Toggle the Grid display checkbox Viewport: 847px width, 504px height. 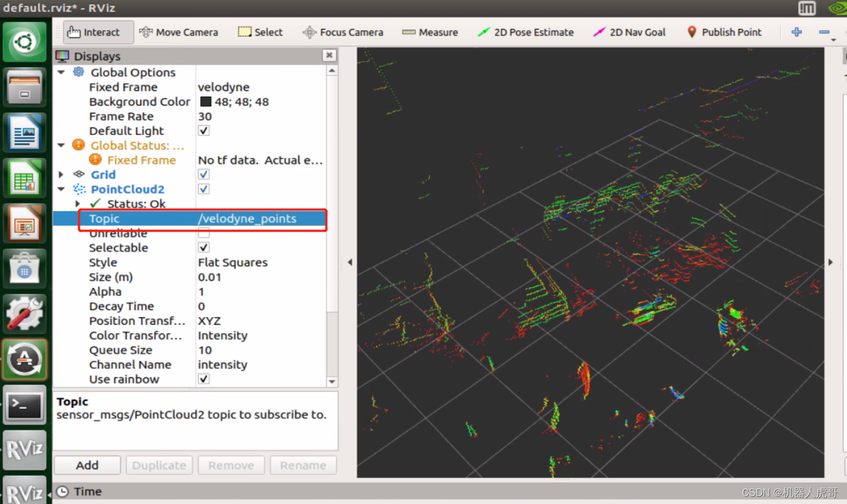point(204,174)
